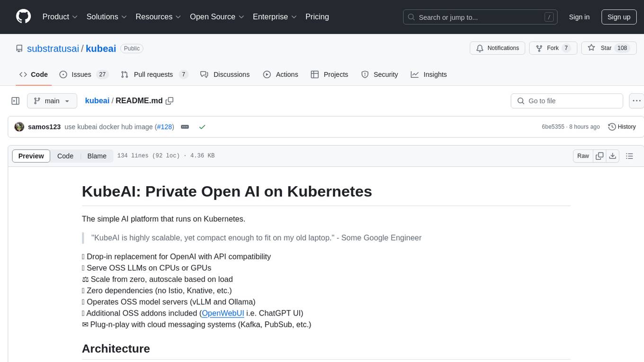
Task: Copy raw file contents
Action: click(599, 156)
